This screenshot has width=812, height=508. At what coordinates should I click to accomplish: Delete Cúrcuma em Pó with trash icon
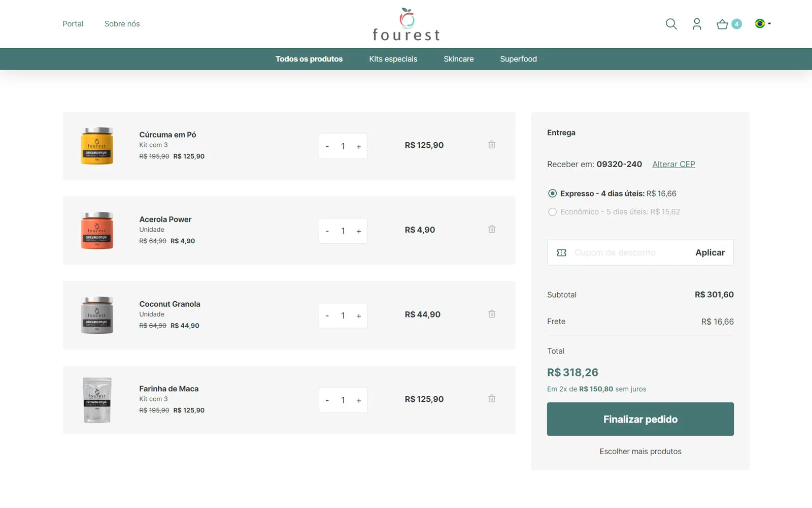pos(492,145)
